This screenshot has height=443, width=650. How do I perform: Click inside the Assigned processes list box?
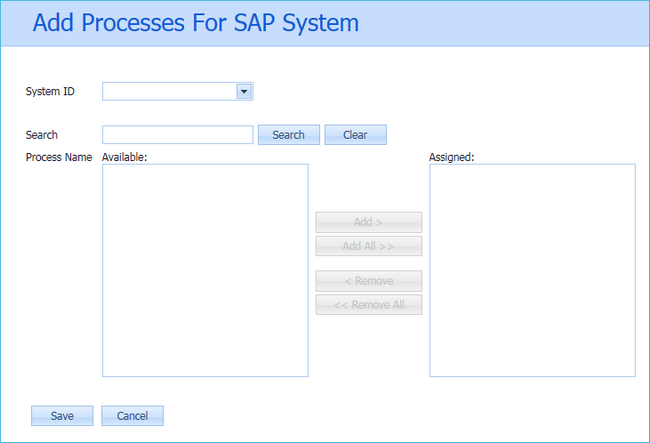coord(532,270)
